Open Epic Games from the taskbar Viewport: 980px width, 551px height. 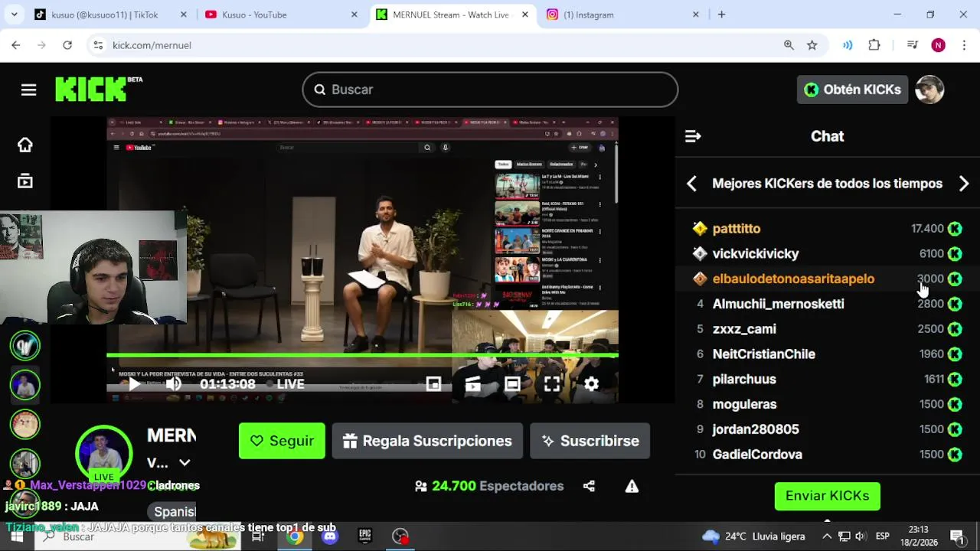tap(364, 536)
